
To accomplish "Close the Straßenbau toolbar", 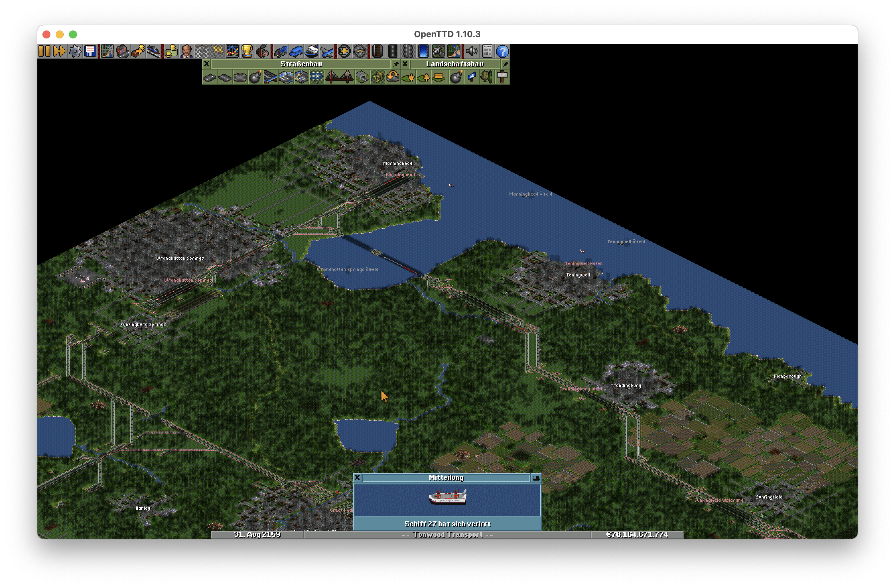I will tap(207, 64).
